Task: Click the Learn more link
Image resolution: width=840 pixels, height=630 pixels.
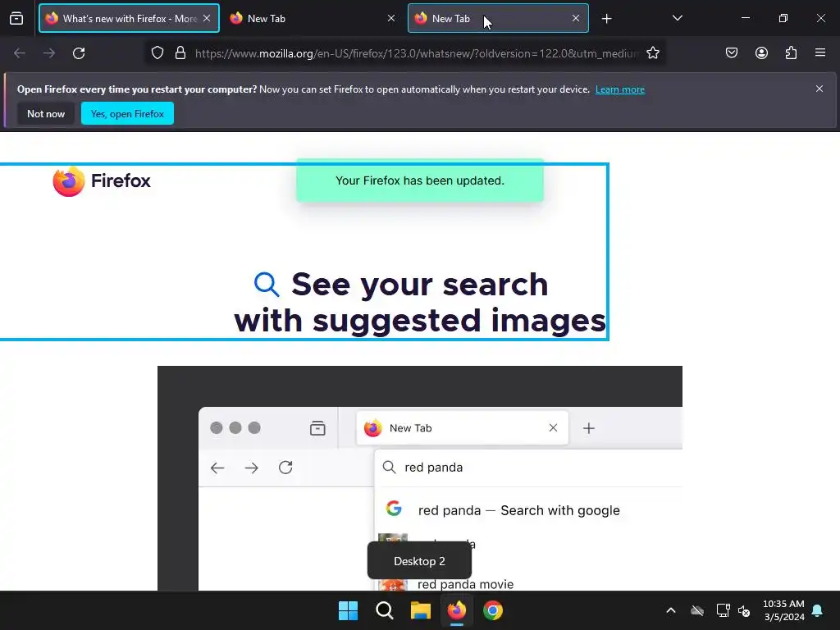Action: click(620, 89)
